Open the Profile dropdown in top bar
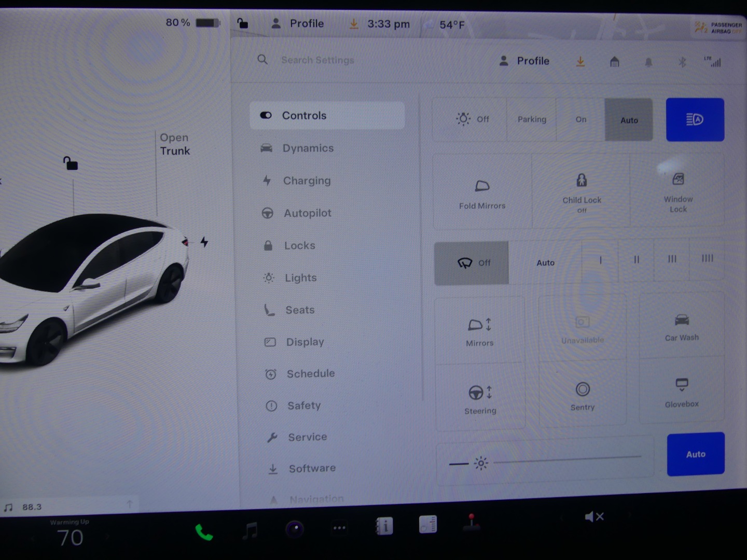This screenshot has width=747, height=560. coord(298,24)
